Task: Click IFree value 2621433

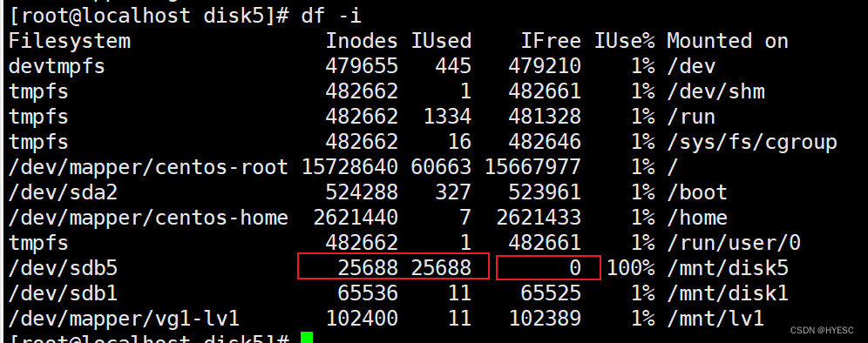Action: (x=539, y=218)
